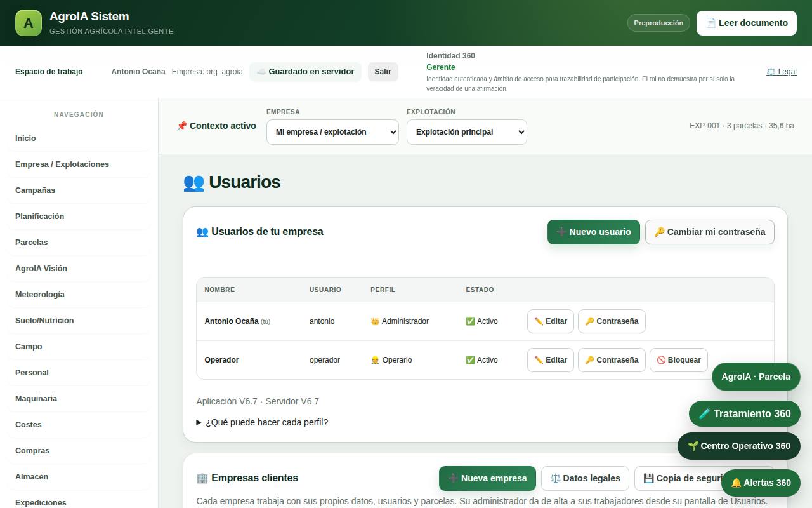The height and width of the screenshot is (508, 812).
Task: Open Empresa / Explotaciones section
Action: [79, 164]
